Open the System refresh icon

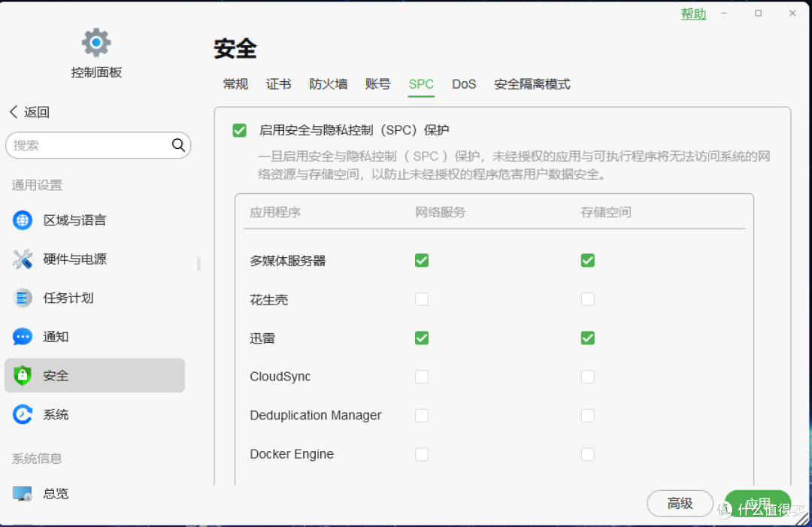tap(23, 414)
